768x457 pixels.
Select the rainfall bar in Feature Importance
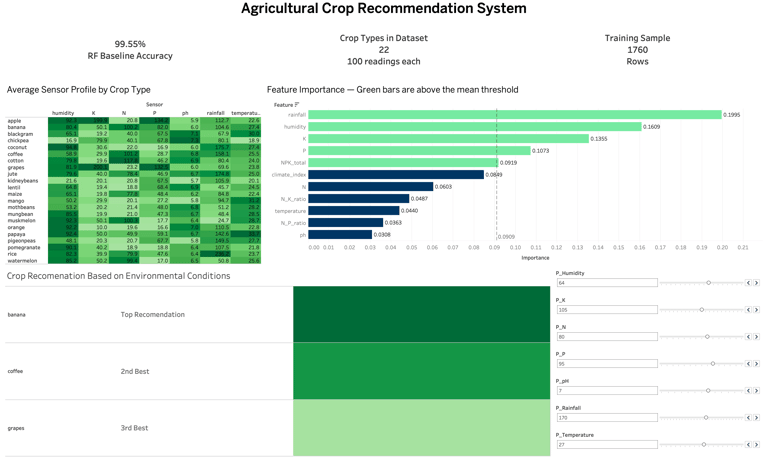[x=514, y=115]
